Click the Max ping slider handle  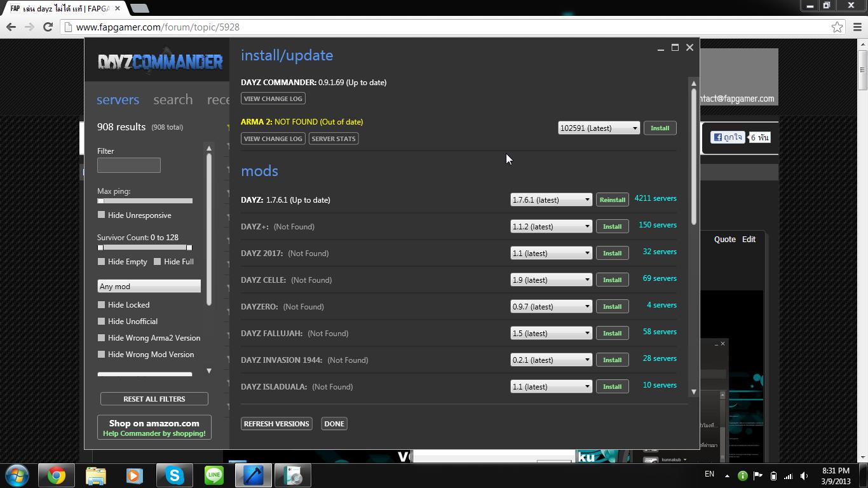[x=100, y=201]
